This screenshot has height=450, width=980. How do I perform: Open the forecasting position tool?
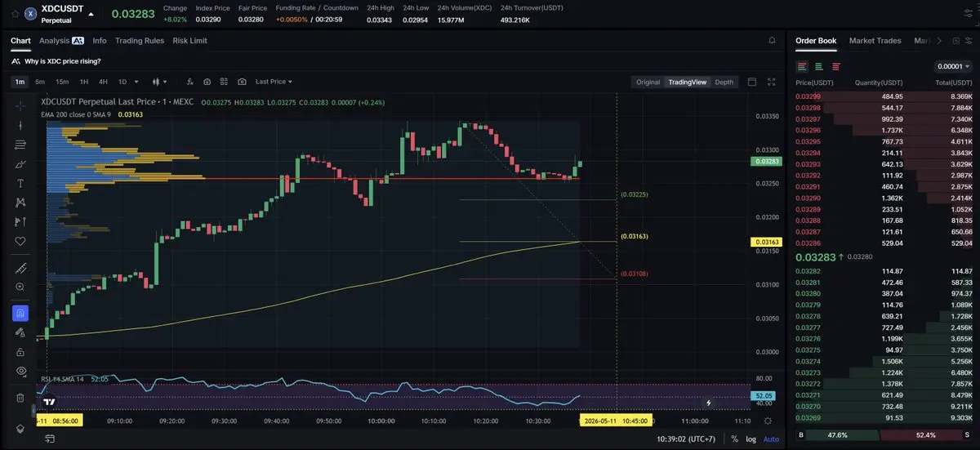pos(20,221)
